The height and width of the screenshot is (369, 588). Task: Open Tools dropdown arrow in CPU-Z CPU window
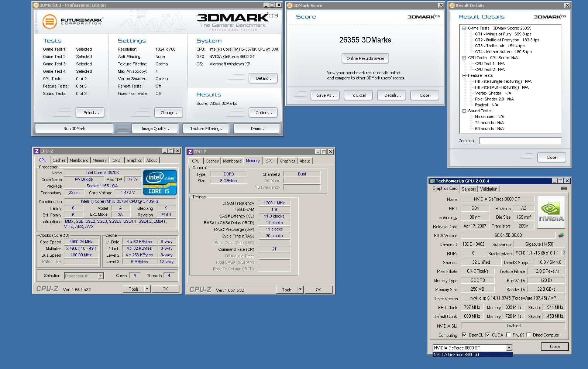click(147, 289)
